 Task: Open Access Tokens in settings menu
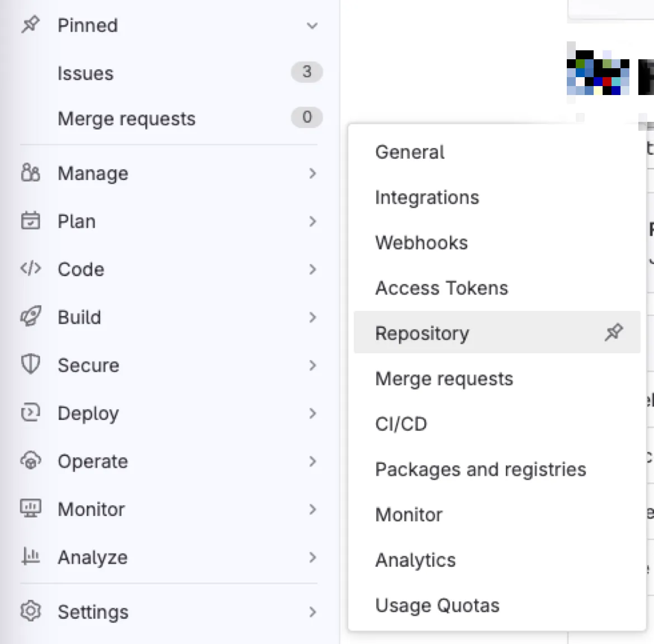pyautogui.click(x=441, y=288)
